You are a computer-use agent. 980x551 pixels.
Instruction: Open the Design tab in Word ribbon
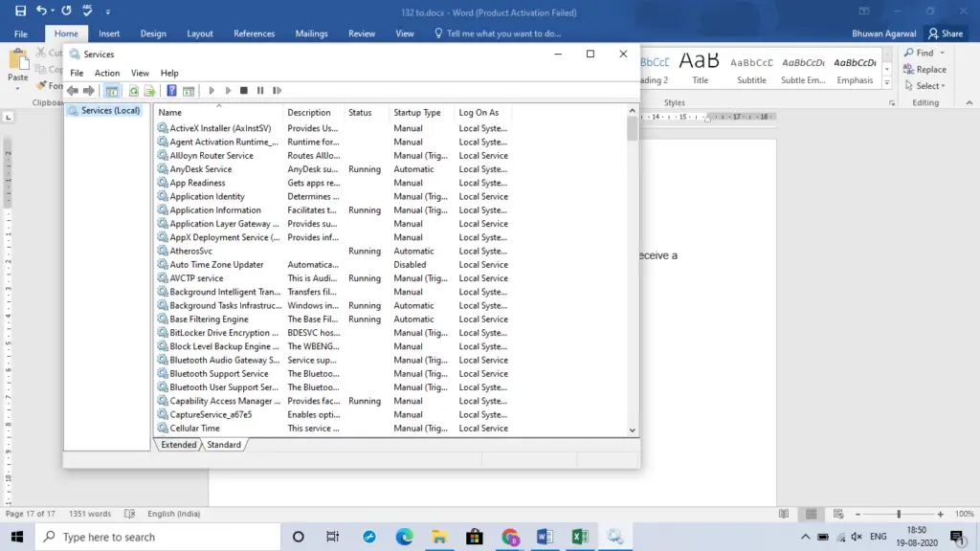point(153,33)
